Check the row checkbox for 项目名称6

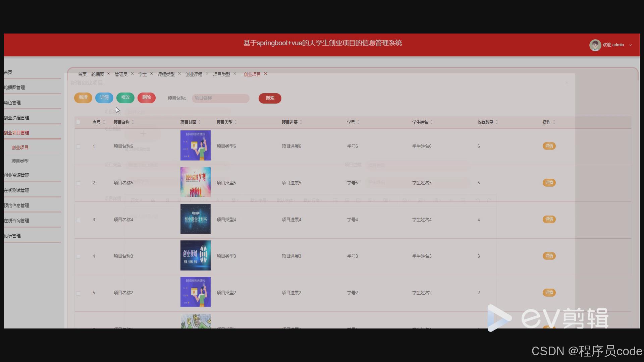[78, 146]
